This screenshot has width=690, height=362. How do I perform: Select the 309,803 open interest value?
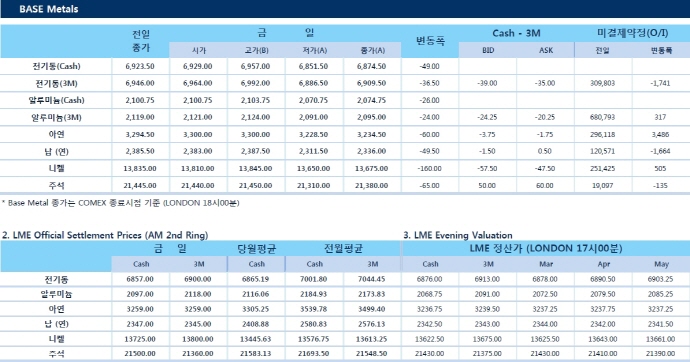coord(602,83)
